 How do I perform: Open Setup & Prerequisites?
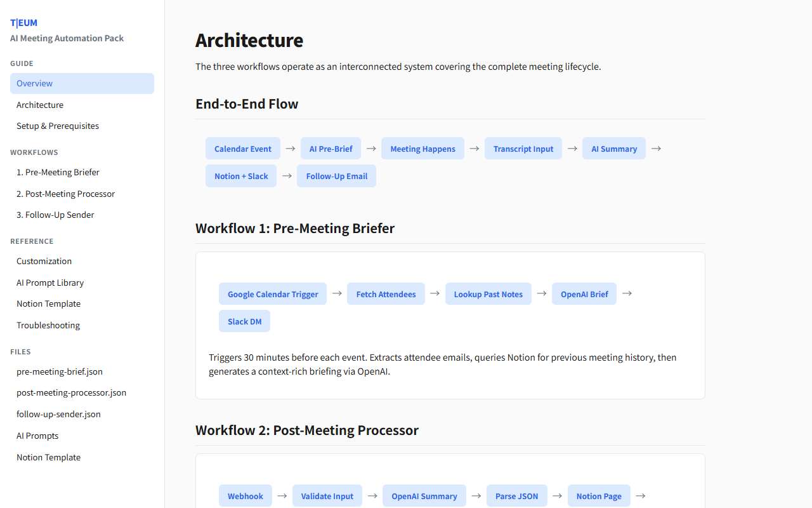(57, 126)
